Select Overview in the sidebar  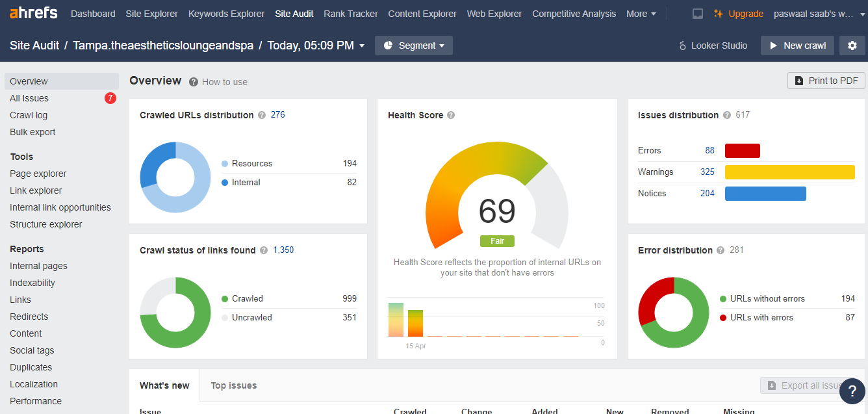click(62, 81)
